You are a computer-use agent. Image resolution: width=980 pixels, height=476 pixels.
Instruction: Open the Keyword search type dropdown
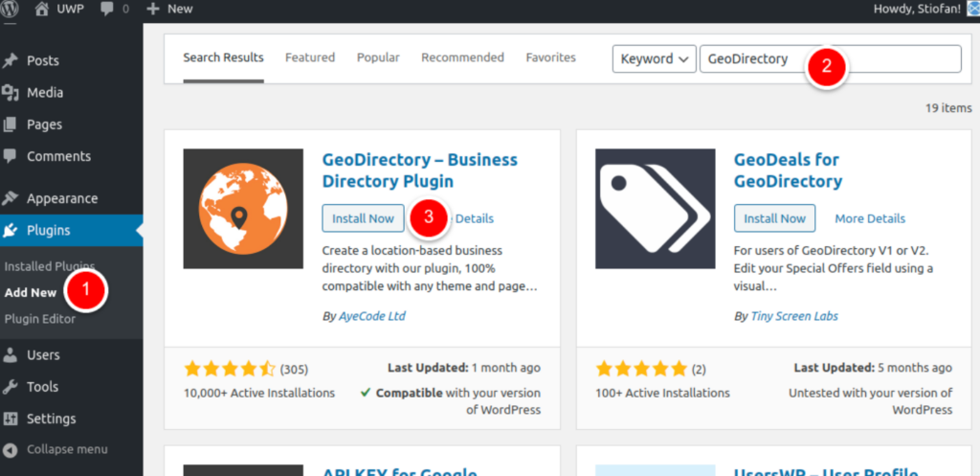click(655, 58)
